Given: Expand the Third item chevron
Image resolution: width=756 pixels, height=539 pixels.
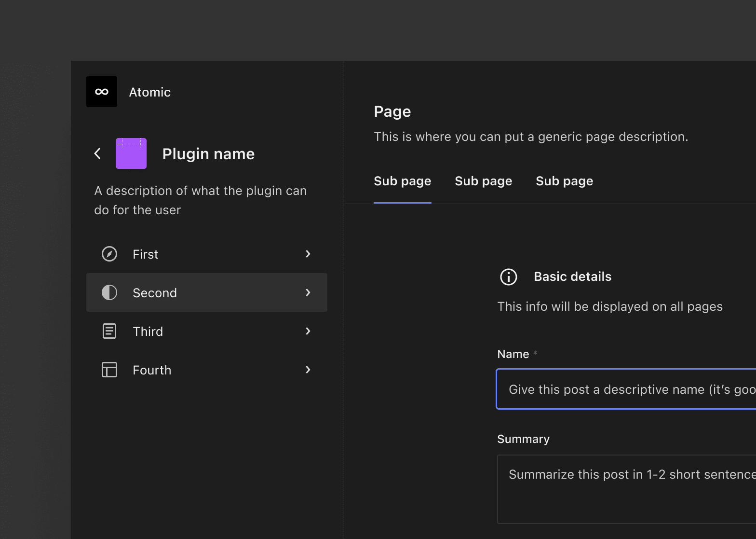Looking at the screenshot, I should click(308, 331).
